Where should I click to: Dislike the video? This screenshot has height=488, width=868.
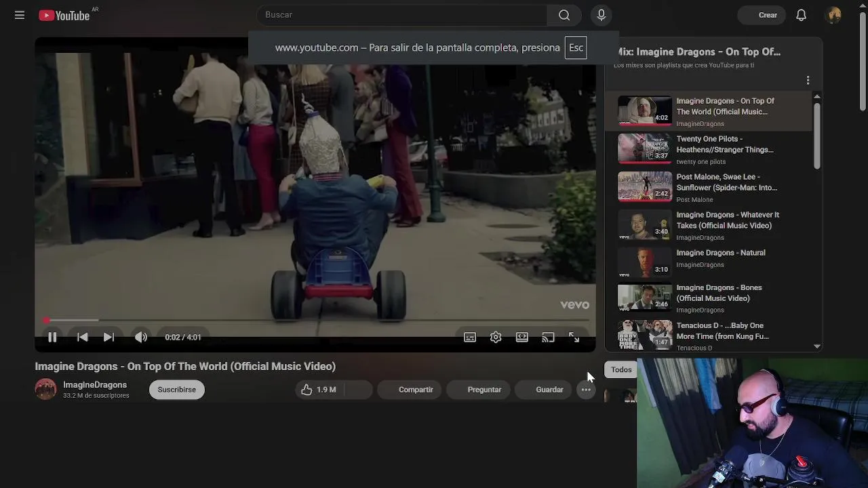click(359, 390)
